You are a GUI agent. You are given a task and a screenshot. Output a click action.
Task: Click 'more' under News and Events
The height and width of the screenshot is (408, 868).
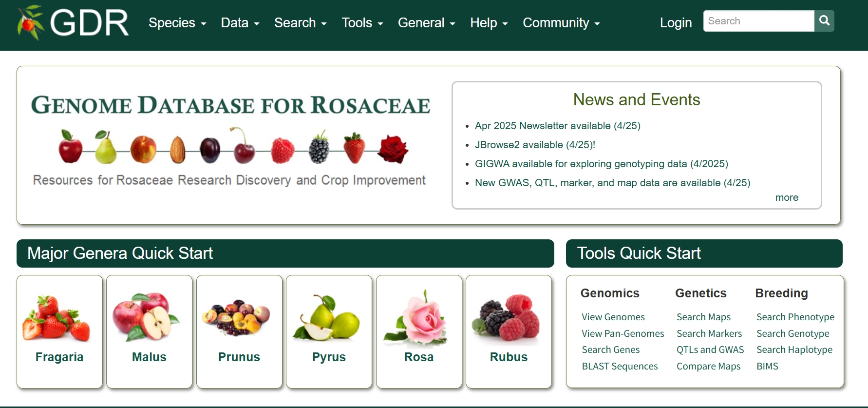787,197
